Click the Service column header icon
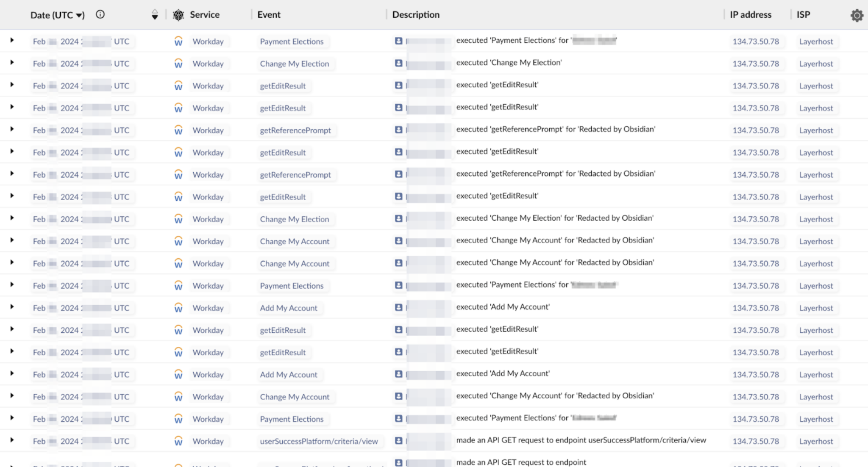This screenshot has height=467, width=868. (x=178, y=15)
